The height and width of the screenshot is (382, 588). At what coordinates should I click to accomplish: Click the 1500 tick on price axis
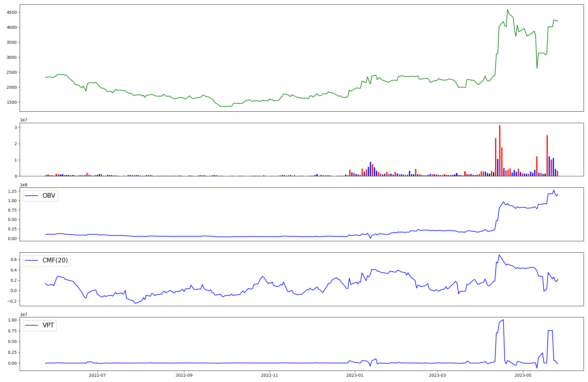tap(12, 102)
